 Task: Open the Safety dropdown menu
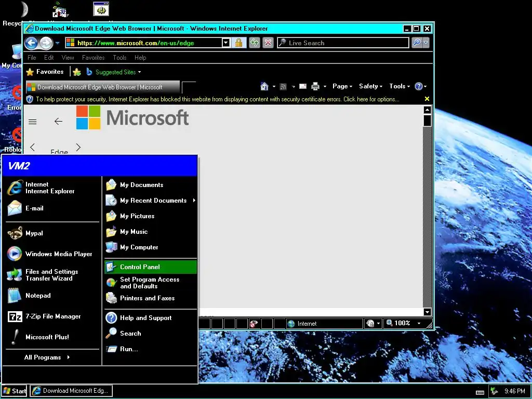[x=370, y=86]
